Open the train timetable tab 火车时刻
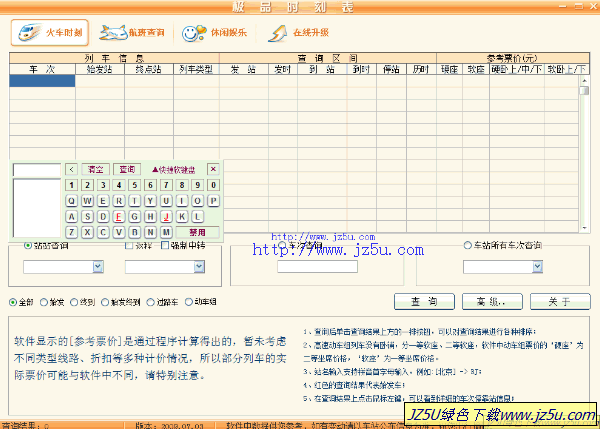Screen dimensions: 600x429 point(50,33)
